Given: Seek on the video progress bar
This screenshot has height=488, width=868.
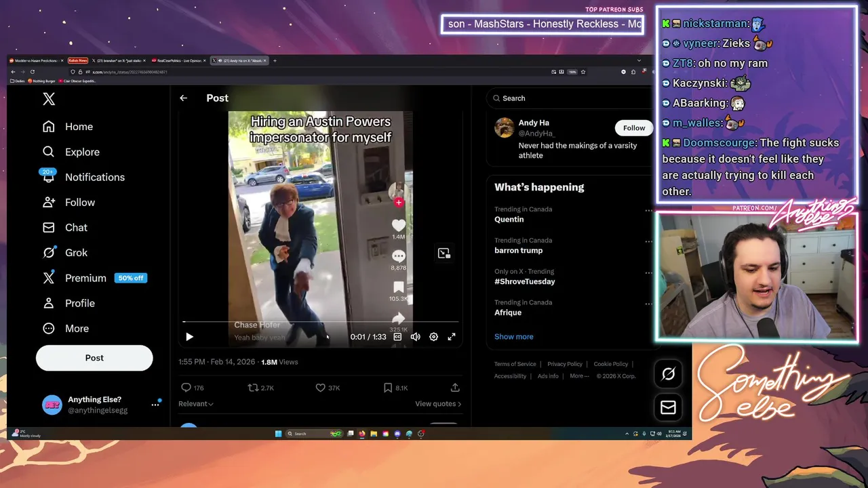Looking at the screenshot, I should (x=320, y=322).
